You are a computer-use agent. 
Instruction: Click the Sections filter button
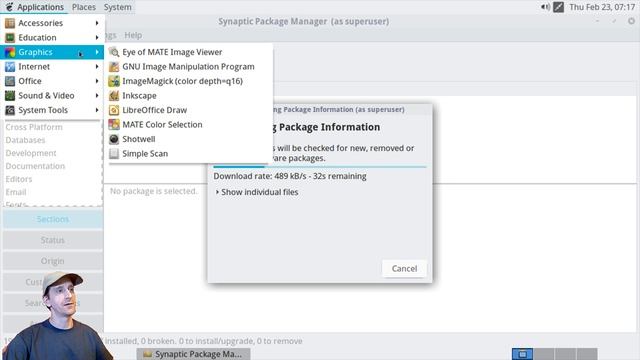[53, 219]
